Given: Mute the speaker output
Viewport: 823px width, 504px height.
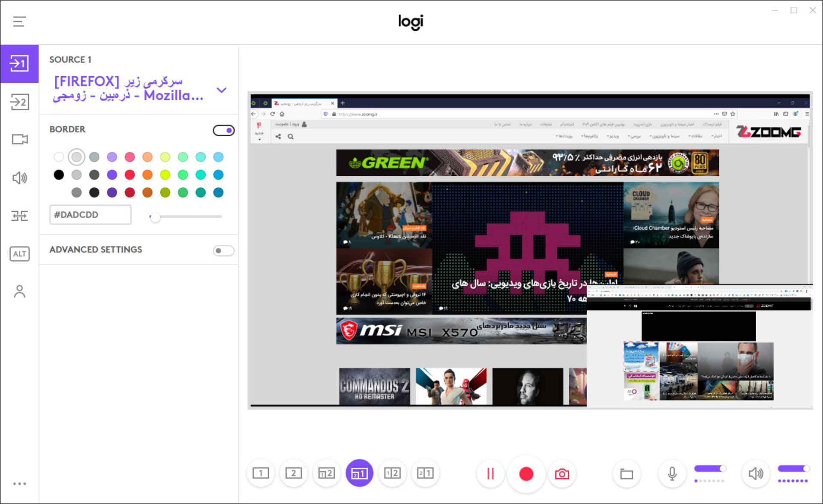Looking at the screenshot, I should [x=755, y=474].
